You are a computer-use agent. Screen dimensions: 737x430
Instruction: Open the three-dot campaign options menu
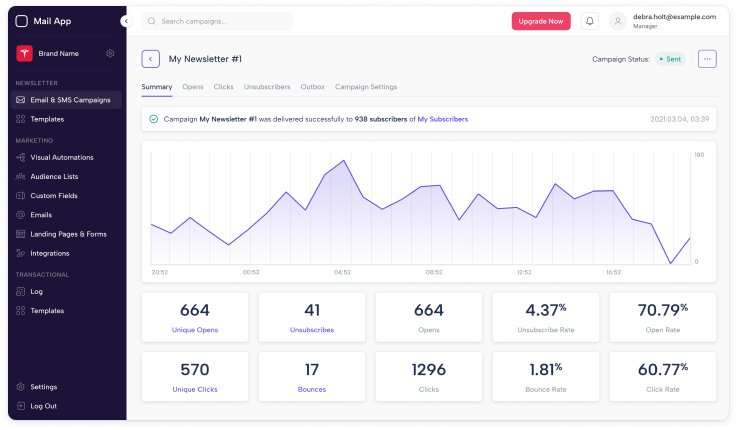[x=707, y=59]
